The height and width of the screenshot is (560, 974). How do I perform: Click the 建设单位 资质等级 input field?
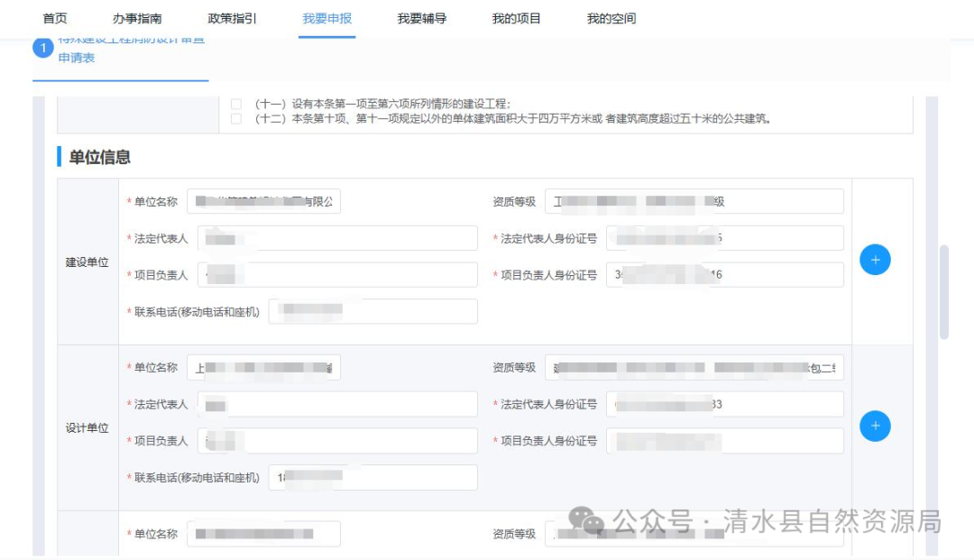pos(694,200)
